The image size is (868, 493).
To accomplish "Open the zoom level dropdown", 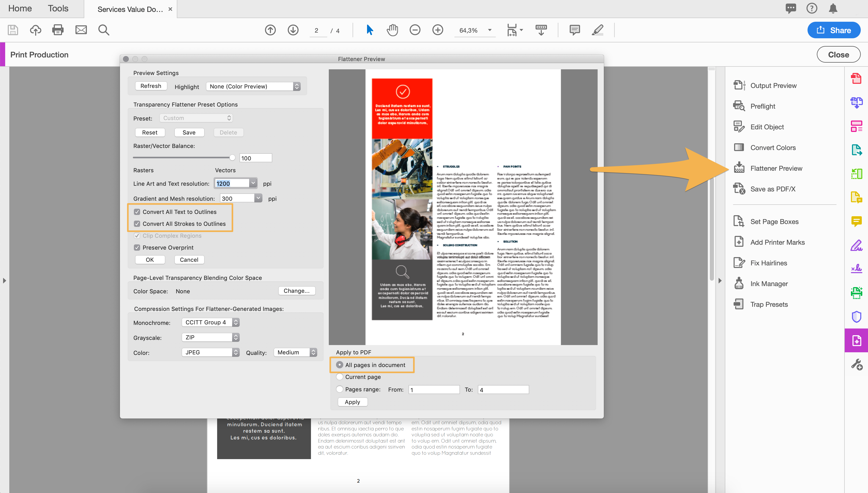I will coord(490,30).
